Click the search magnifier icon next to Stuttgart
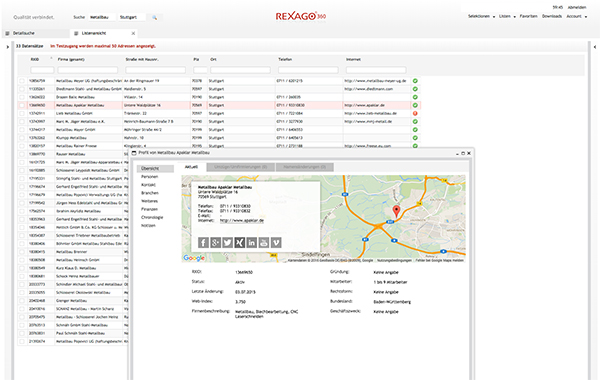The height and width of the screenshot is (380, 600). click(x=155, y=18)
